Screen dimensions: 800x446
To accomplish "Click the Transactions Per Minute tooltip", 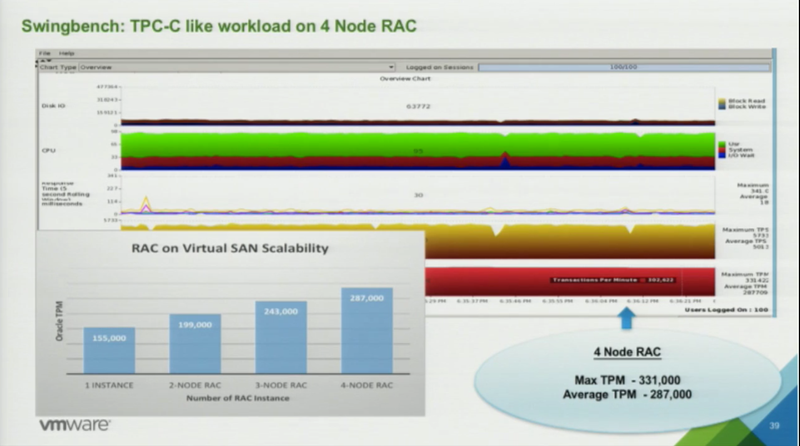I will [614, 280].
